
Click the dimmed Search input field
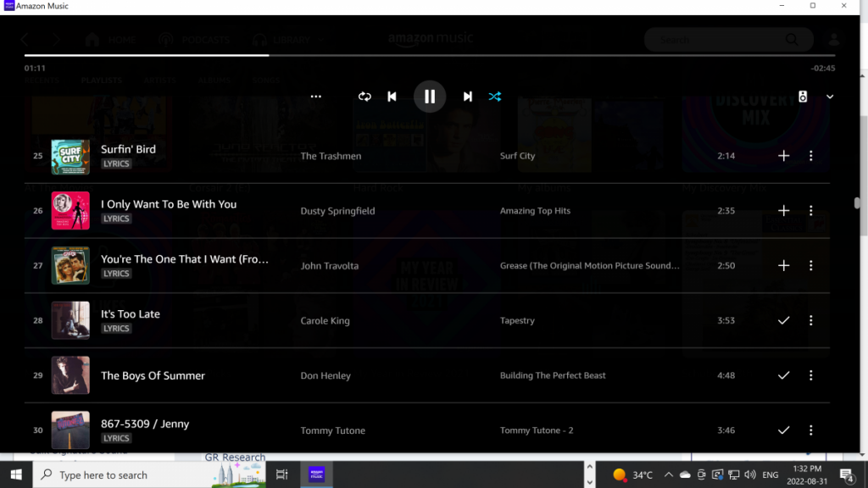[x=728, y=40]
